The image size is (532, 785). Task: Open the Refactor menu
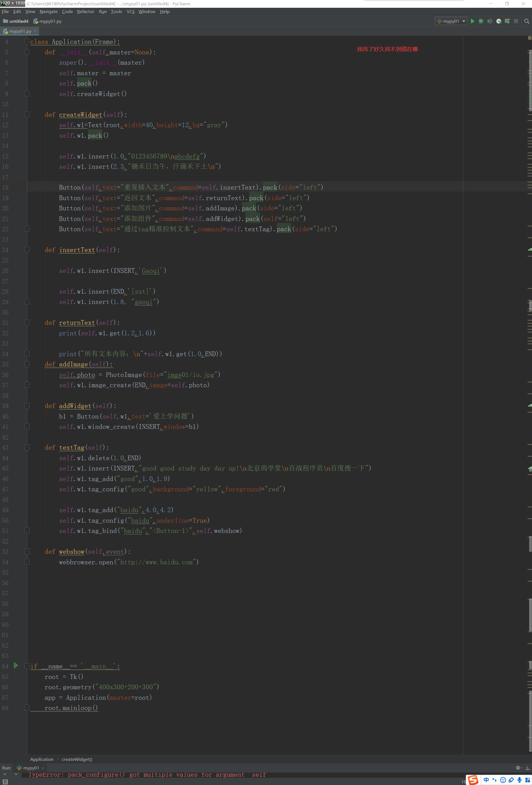point(85,11)
